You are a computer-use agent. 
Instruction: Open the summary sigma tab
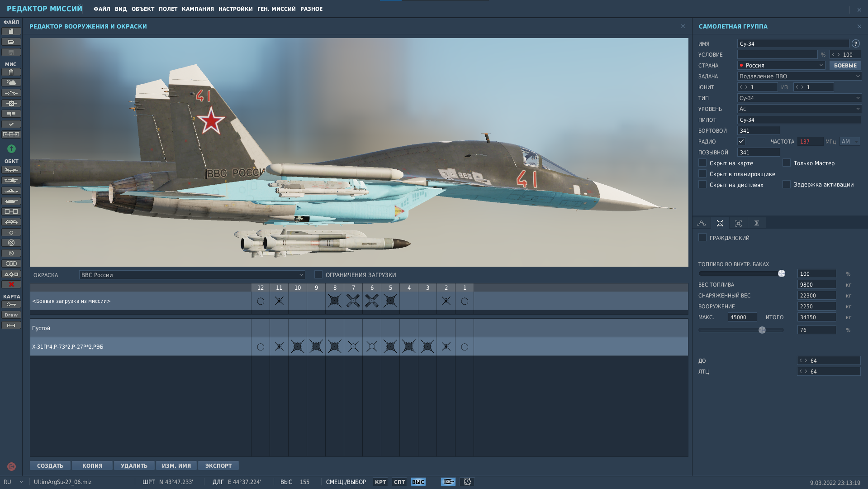[x=757, y=223]
